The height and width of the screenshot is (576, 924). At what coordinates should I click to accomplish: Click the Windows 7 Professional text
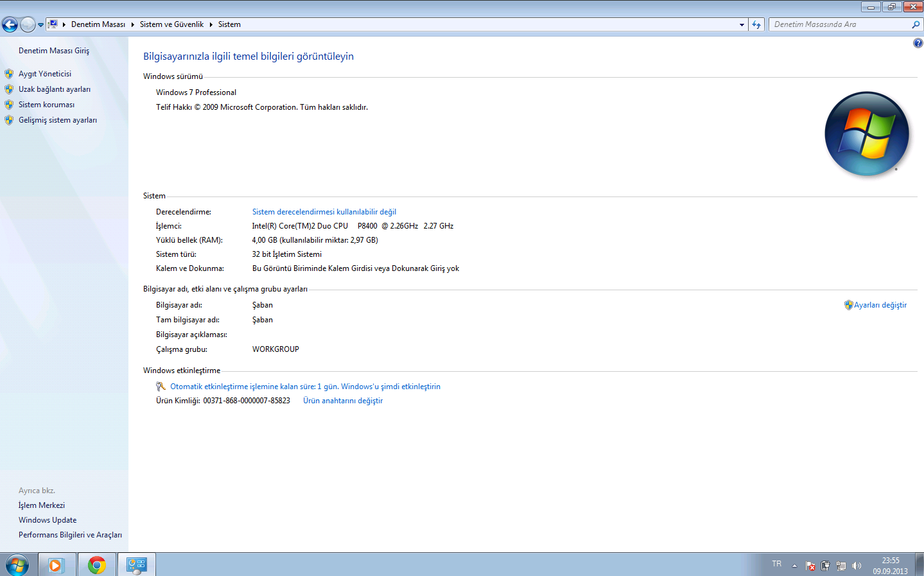coord(196,92)
